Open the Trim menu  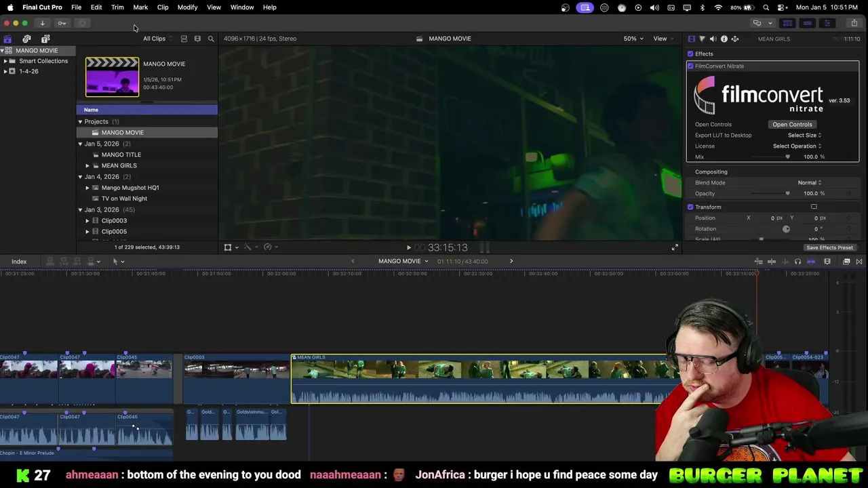[x=117, y=7]
